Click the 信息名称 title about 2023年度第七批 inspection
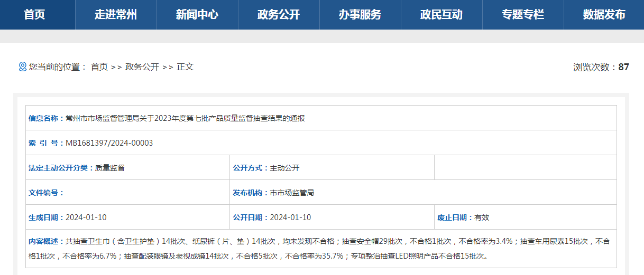 (185, 118)
